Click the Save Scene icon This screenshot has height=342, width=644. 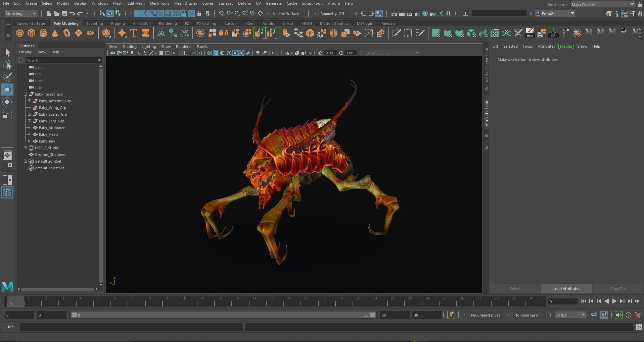[64, 13]
